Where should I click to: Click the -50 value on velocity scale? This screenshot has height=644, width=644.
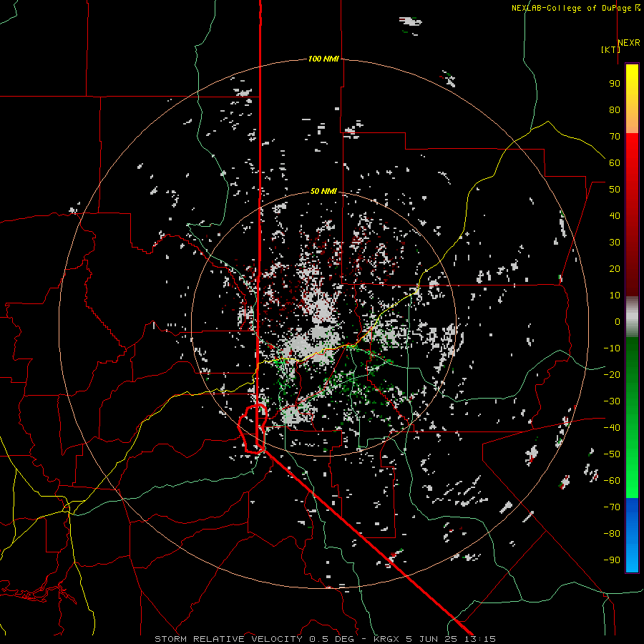(x=612, y=454)
